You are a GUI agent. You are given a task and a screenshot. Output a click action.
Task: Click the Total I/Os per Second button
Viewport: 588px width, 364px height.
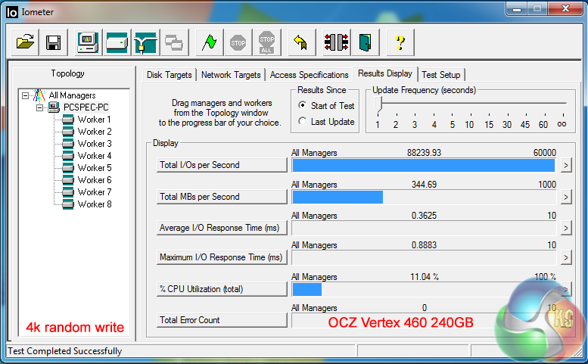click(x=222, y=165)
